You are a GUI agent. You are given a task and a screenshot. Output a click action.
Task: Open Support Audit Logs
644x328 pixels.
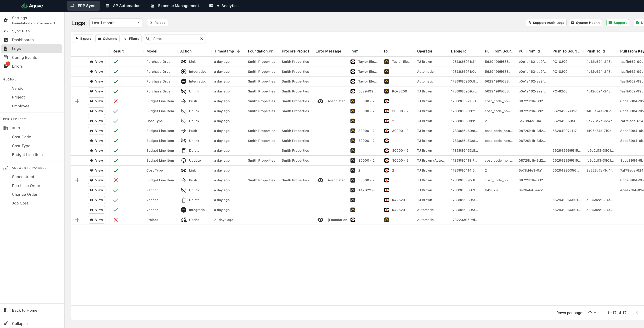pos(546,23)
